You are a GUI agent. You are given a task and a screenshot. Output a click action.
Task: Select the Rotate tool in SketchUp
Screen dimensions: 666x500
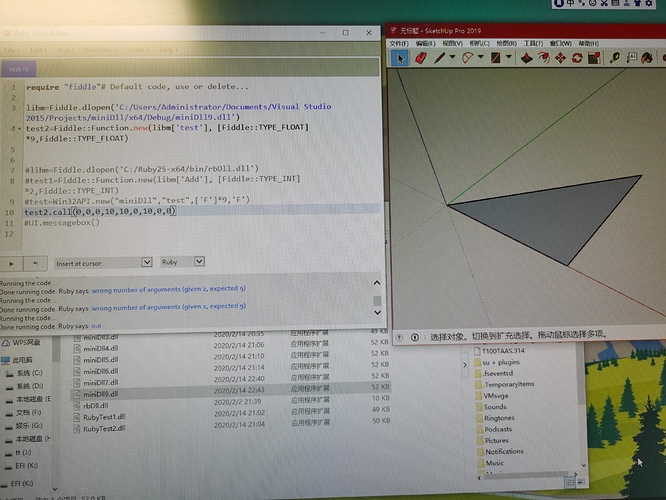pos(577,58)
